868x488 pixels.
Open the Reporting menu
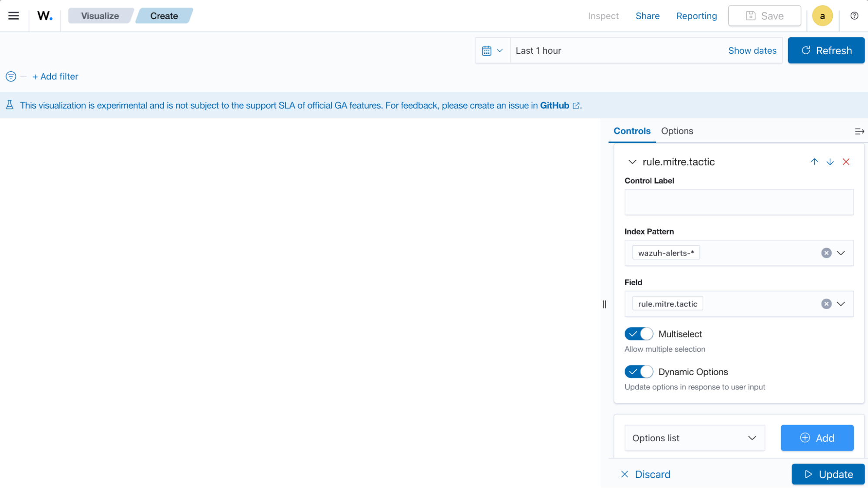[696, 16]
